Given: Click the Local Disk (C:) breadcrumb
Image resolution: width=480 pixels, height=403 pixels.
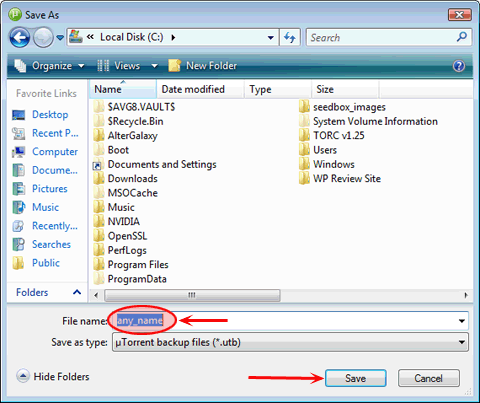Looking at the screenshot, I should click(132, 37).
